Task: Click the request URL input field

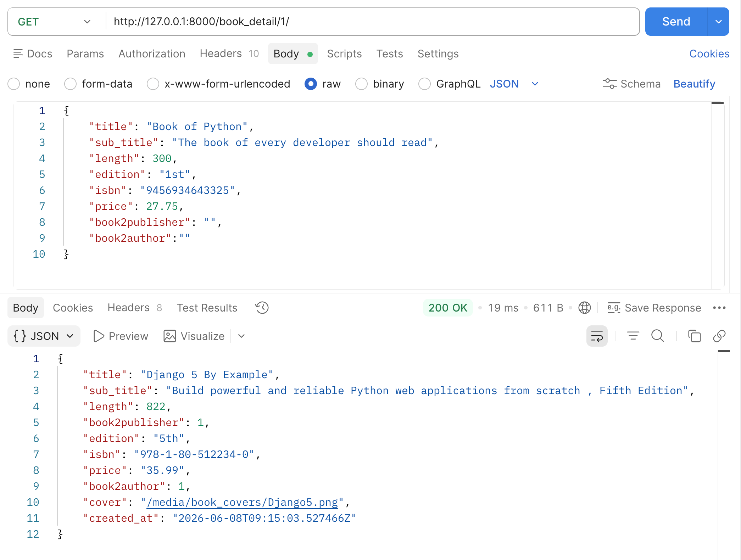Action: coord(372,22)
